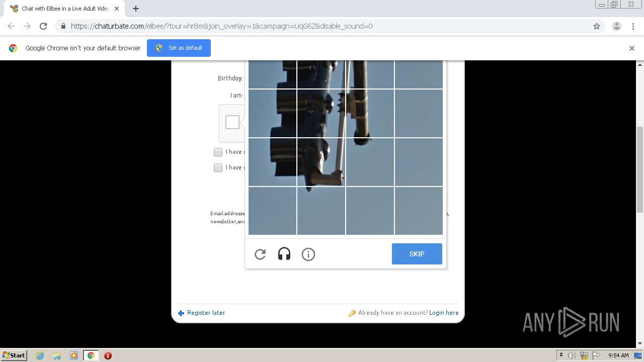Click the Google Chrome logo in infobar
The image size is (644, 362).
coord(13,48)
